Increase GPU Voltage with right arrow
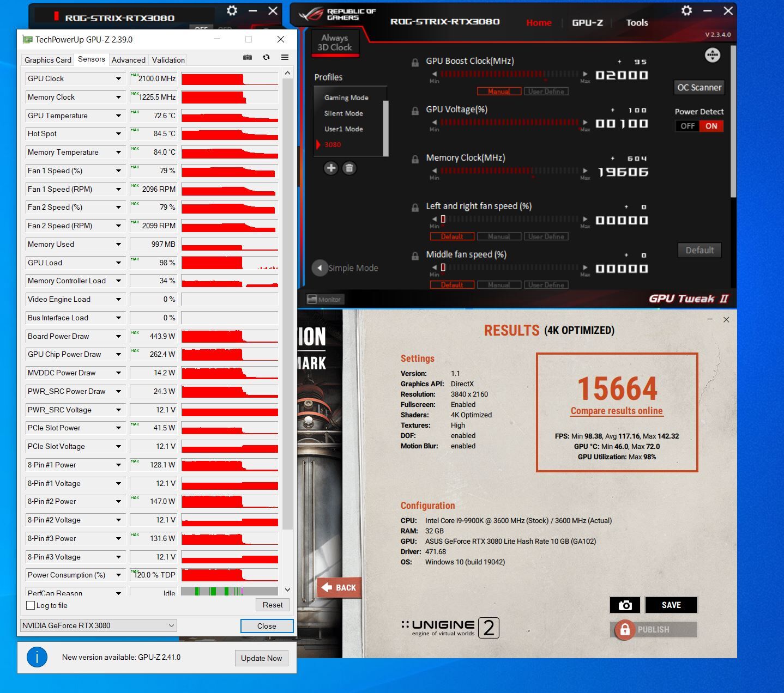 [585, 122]
